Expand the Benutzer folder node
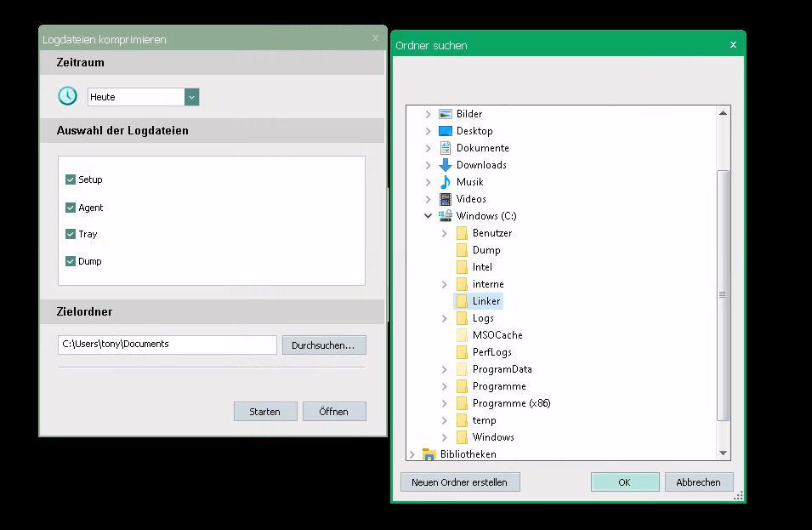Image resolution: width=812 pixels, height=530 pixels. click(x=445, y=233)
